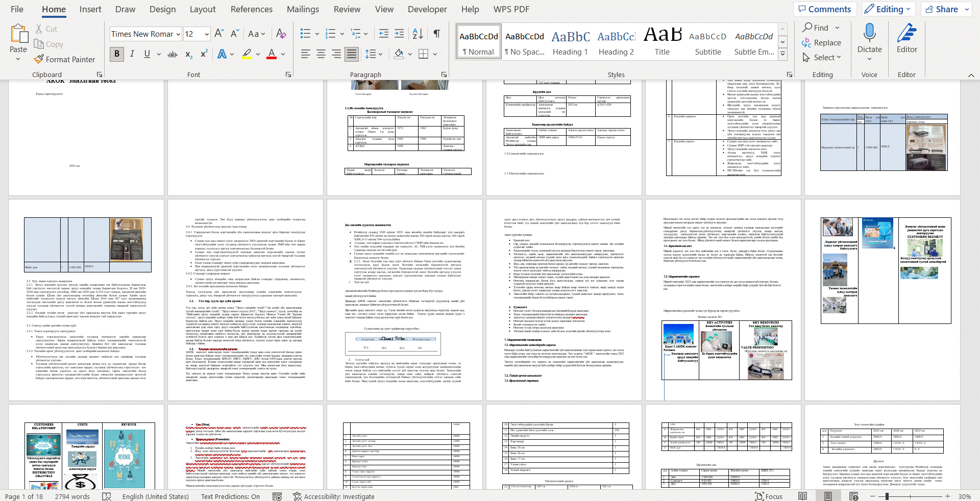Click the Copy button
This screenshot has width=980, height=501.
point(49,44)
